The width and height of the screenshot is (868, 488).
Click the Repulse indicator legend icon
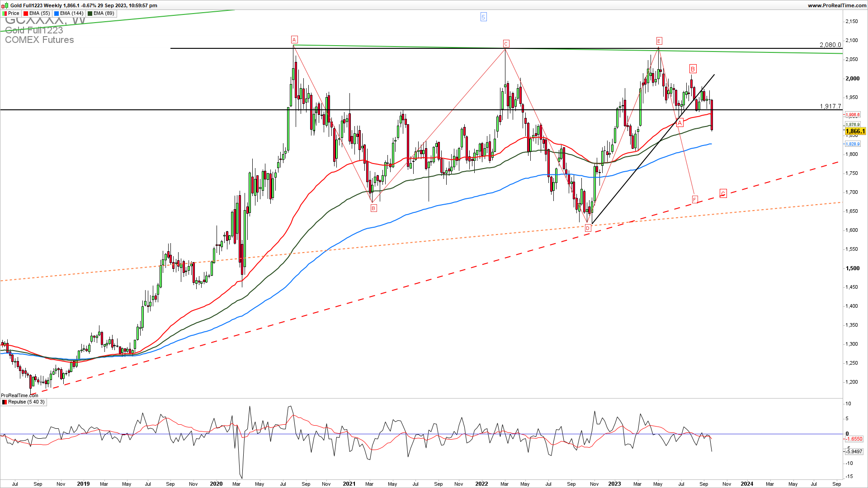pyautogui.click(x=5, y=402)
